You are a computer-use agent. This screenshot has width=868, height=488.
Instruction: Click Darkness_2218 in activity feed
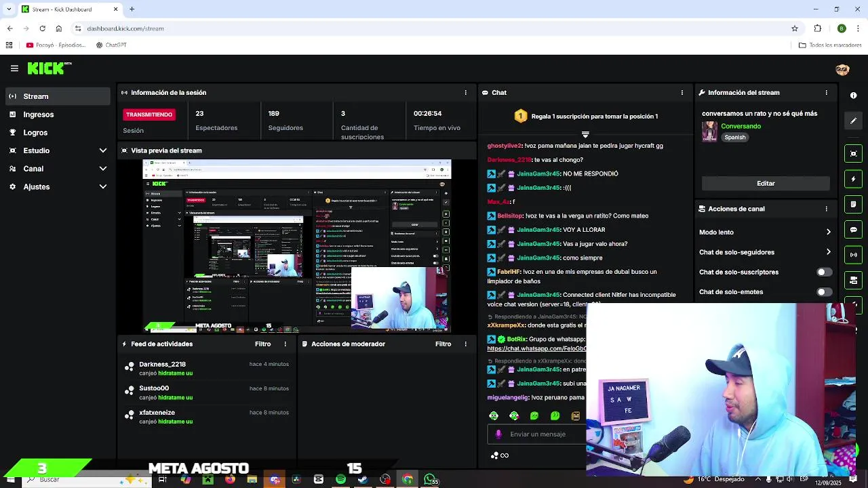(162, 365)
